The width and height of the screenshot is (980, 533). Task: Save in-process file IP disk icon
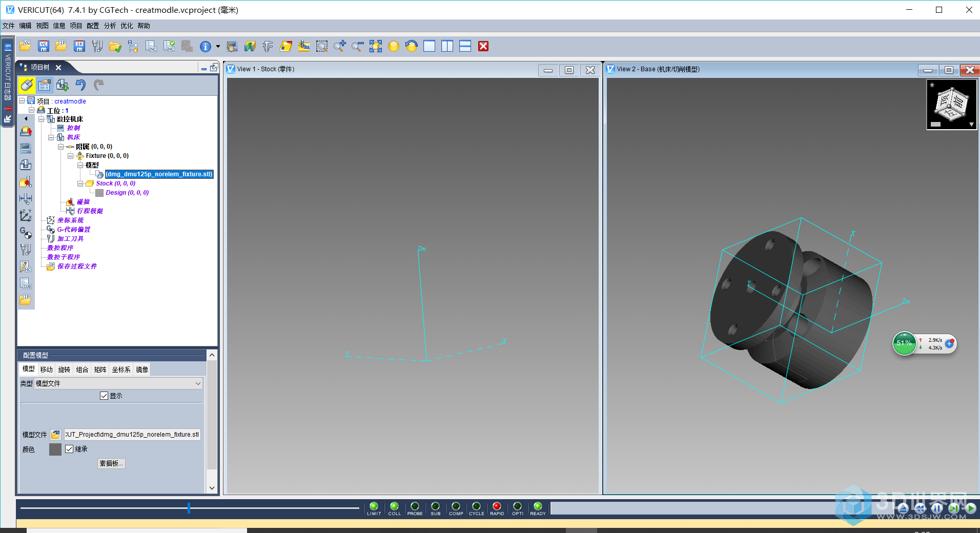(x=79, y=46)
